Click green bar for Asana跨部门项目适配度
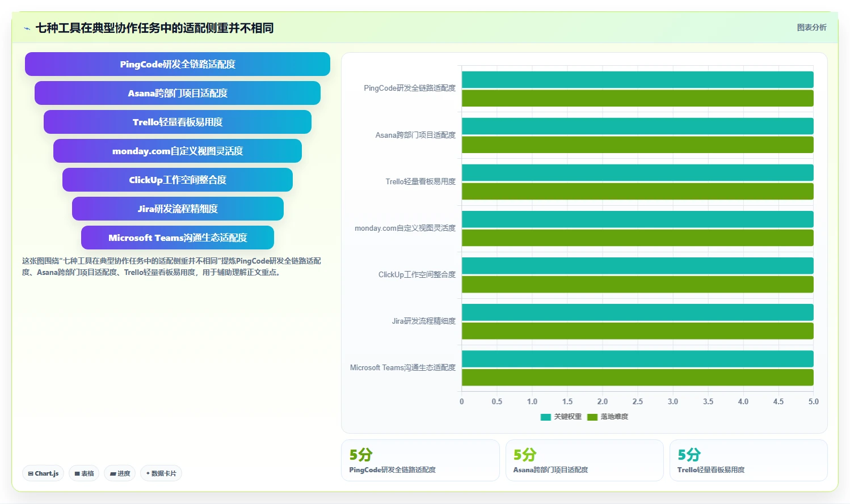 point(638,145)
